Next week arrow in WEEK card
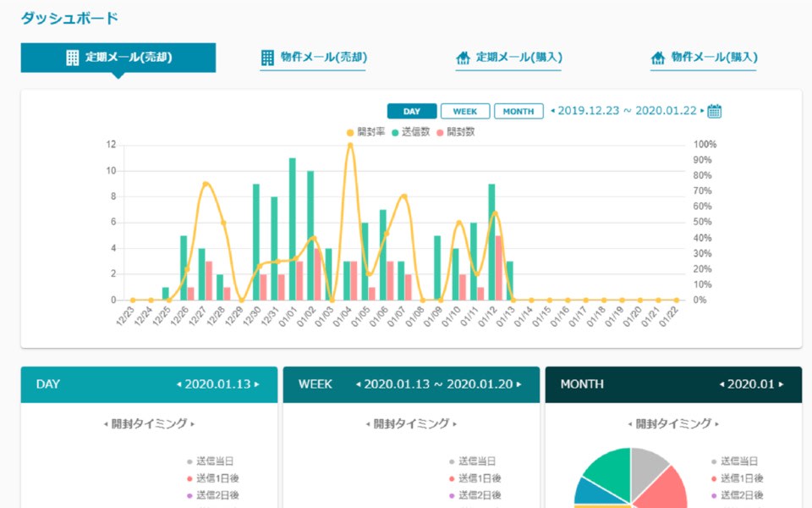 point(518,384)
